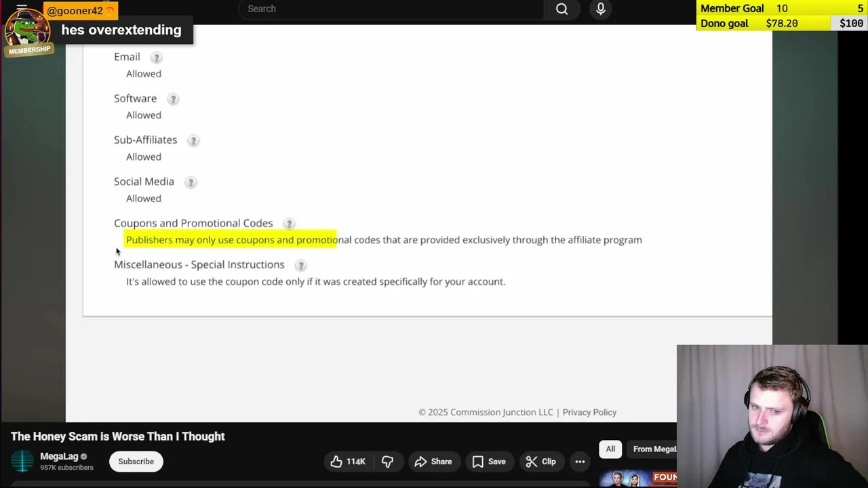This screenshot has width=868, height=488.
Task: Click the Software label
Action: 135,98
